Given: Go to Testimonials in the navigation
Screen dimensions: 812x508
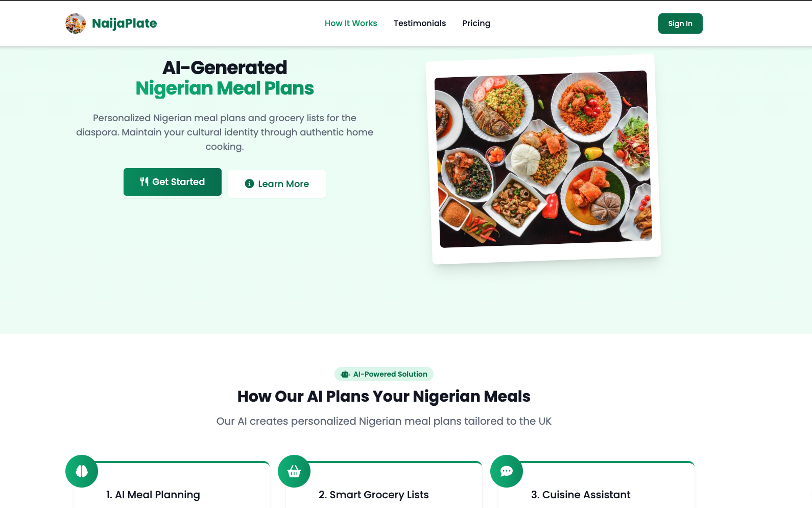Looking at the screenshot, I should click(420, 24).
